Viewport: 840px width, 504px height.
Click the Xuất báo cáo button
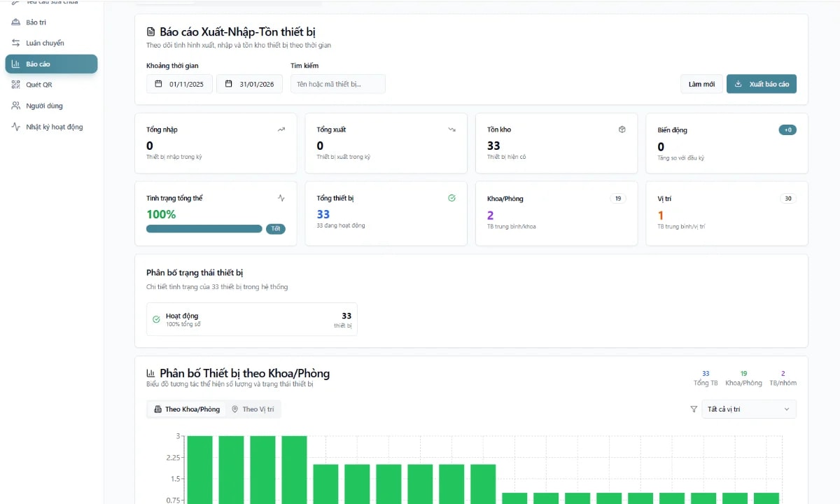click(x=761, y=84)
